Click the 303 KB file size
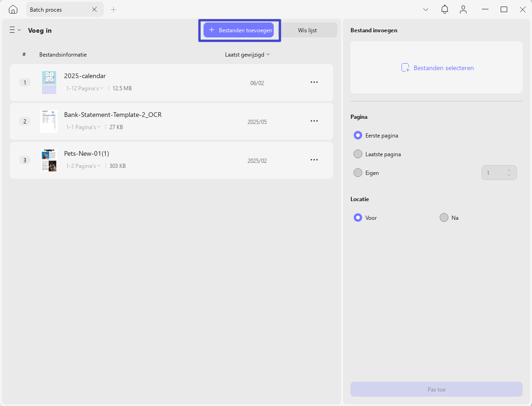The width and height of the screenshot is (532, 406). (117, 166)
